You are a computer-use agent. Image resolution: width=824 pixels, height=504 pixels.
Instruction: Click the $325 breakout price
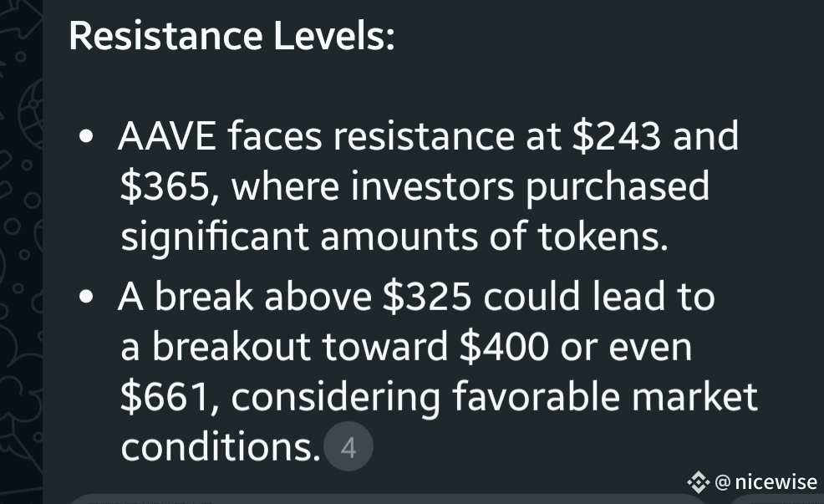[427, 297]
